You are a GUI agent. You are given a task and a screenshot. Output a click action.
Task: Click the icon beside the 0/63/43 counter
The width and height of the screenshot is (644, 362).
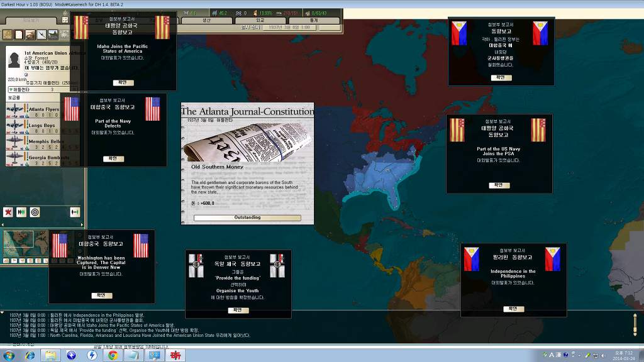307,13
